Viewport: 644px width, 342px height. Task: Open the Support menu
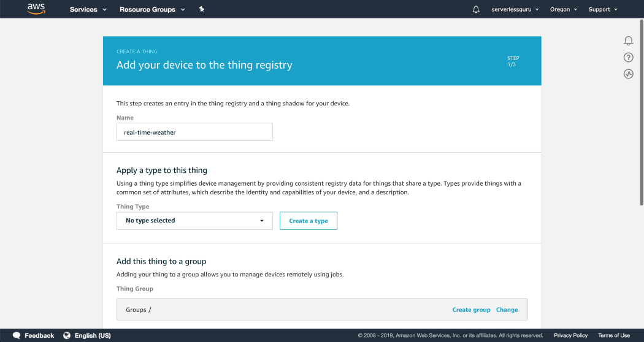click(603, 9)
